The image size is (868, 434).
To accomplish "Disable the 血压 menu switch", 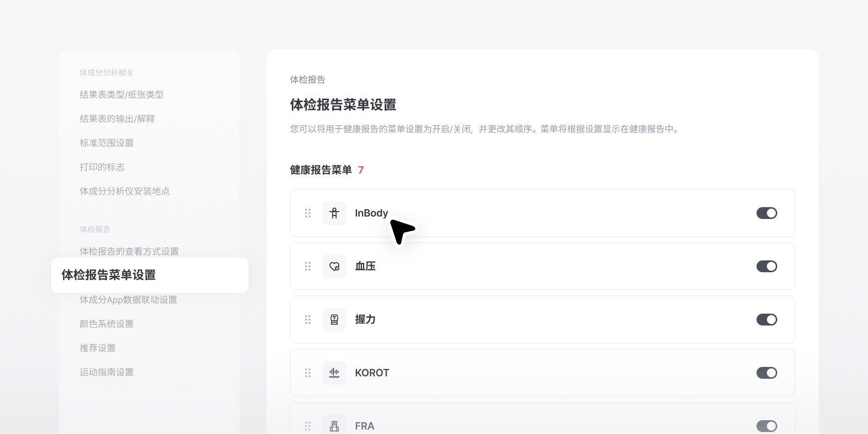I will click(x=767, y=266).
